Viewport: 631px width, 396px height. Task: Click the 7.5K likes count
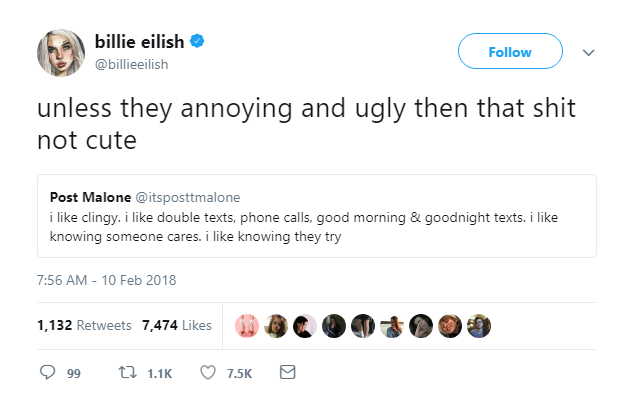tap(239, 373)
